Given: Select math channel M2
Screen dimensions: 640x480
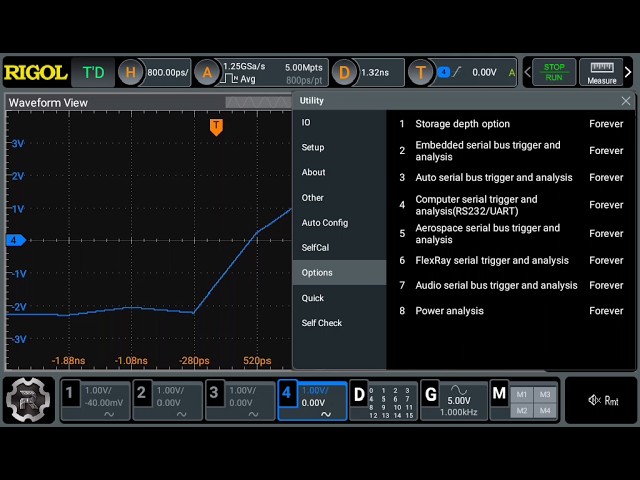Looking at the screenshot, I should (522, 411).
